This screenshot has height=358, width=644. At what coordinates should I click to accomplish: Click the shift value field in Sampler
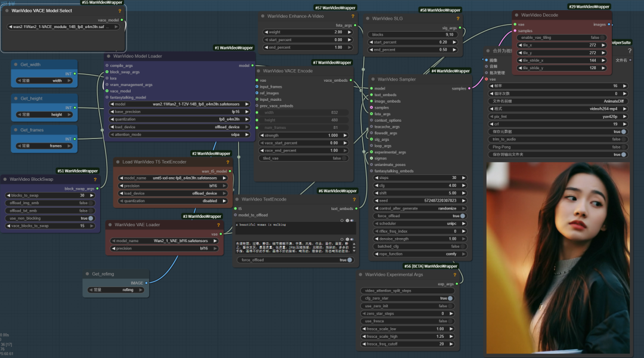tap(420, 193)
